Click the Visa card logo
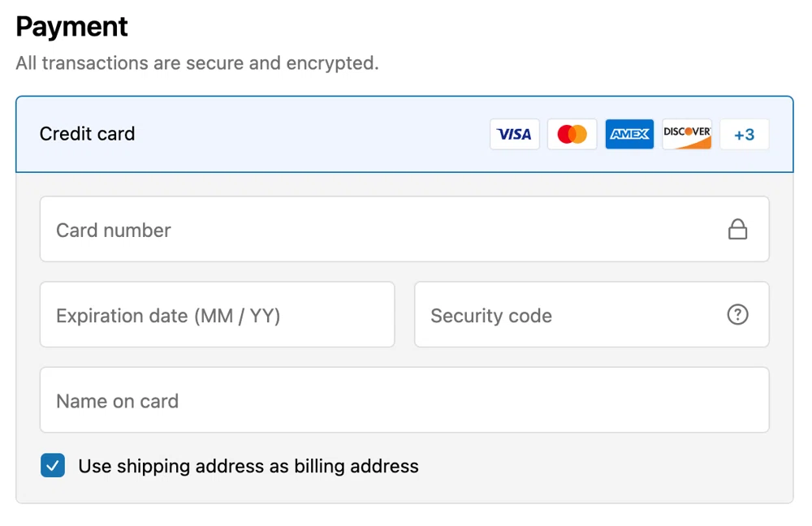This screenshot has height=526, width=812. coord(514,134)
